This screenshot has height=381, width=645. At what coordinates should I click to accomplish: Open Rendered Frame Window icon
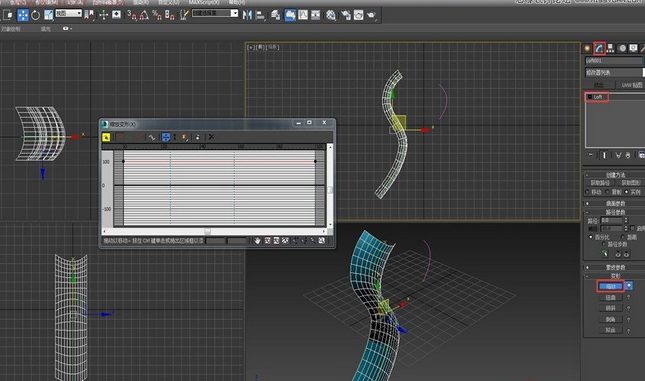359,15
